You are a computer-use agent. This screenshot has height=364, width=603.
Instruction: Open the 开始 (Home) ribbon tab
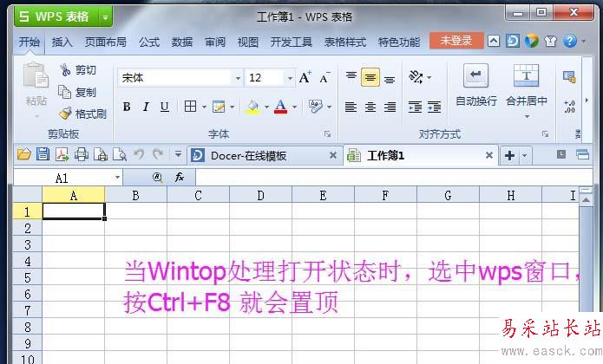29,42
